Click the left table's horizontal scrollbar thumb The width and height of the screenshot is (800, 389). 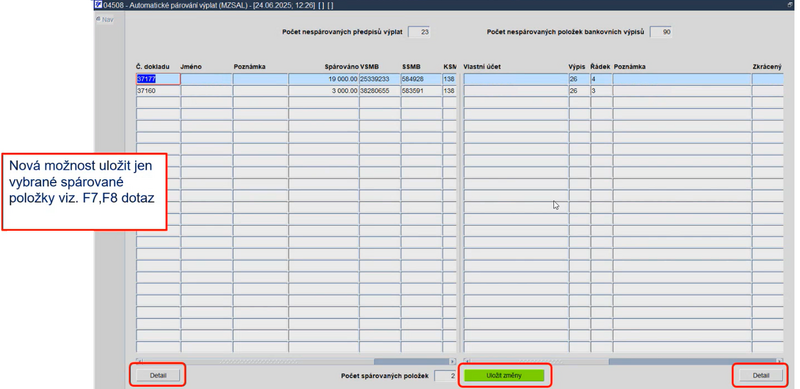411,361
